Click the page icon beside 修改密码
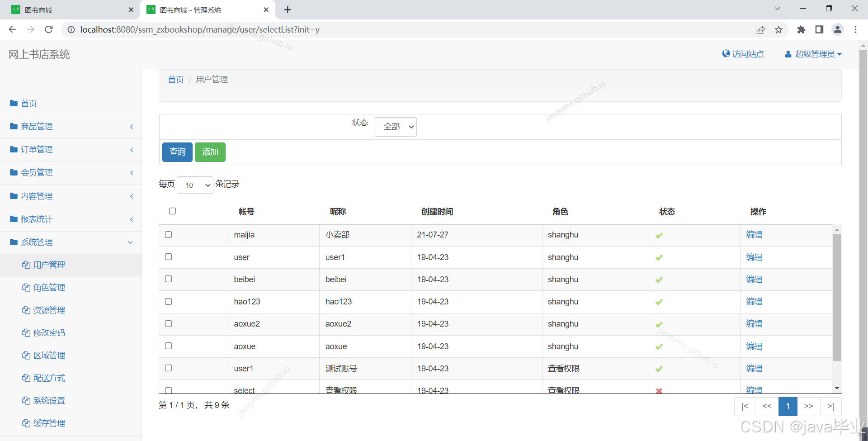The width and height of the screenshot is (868, 441). 26,332
